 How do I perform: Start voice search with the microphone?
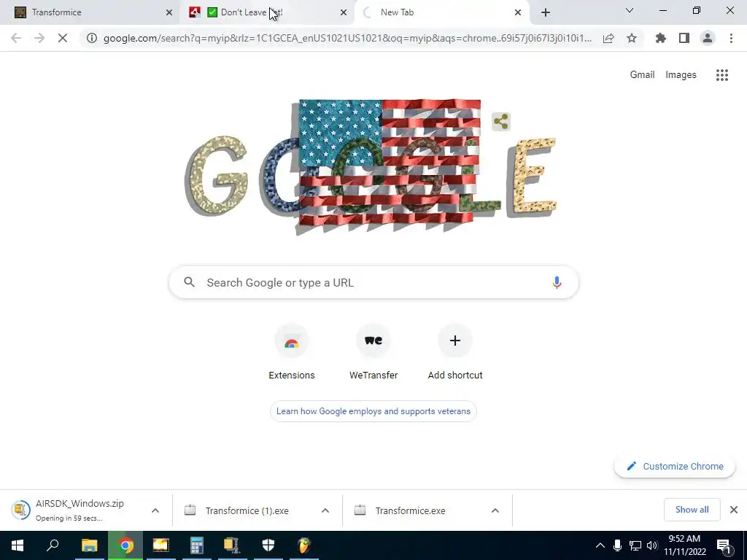pyautogui.click(x=557, y=282)
